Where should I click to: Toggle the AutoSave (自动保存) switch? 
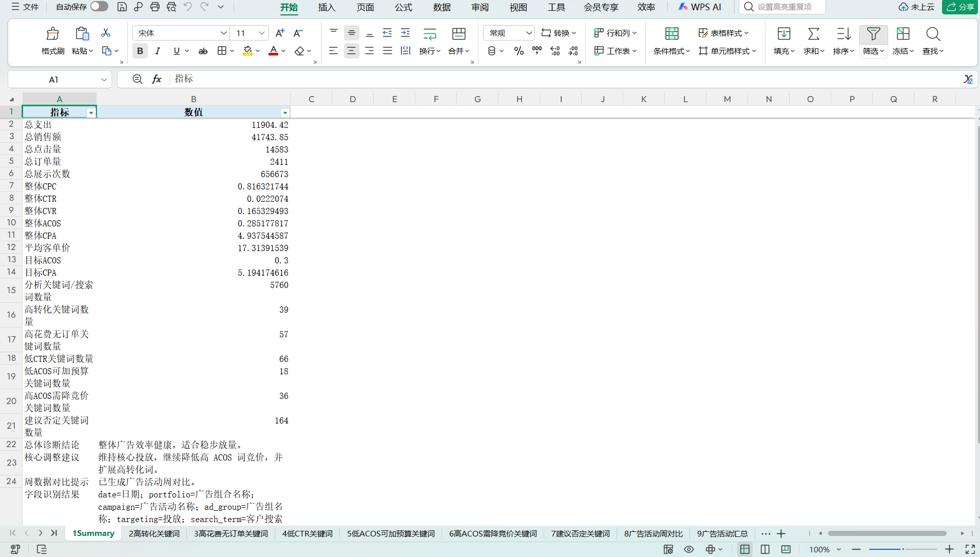click(x=99, y=7)
